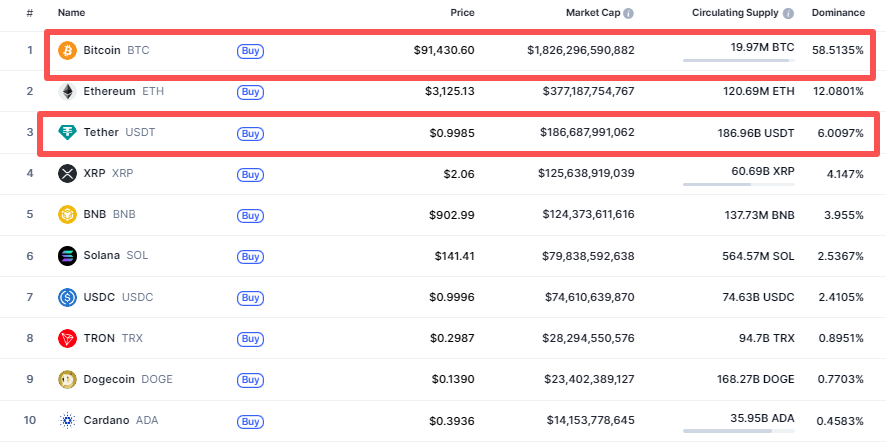Click the 564.57M SOL supply value
Screen dimensions: 886x444
point(758,256)
